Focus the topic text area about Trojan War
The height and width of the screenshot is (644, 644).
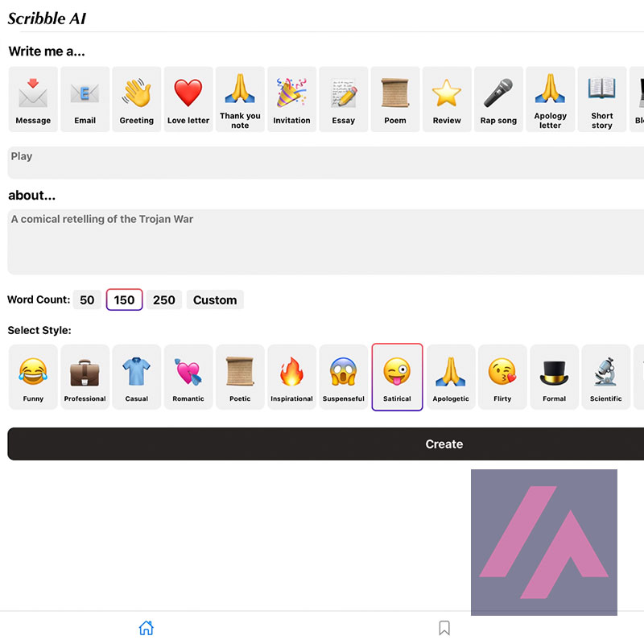click(322, 242)
